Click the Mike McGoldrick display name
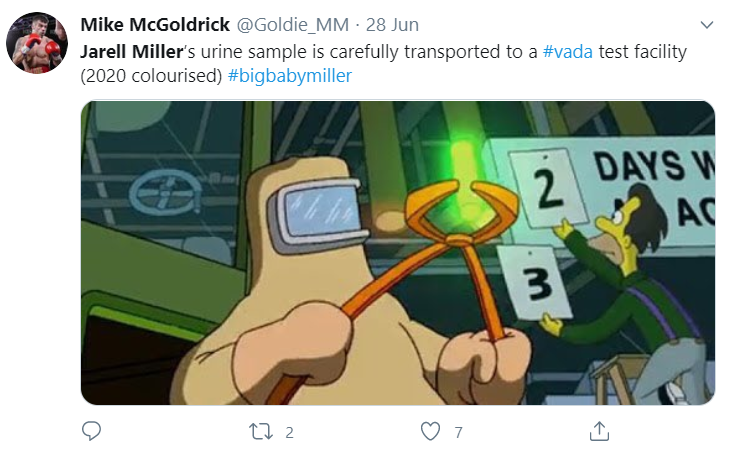731x456 pixels. pos(155,25)
